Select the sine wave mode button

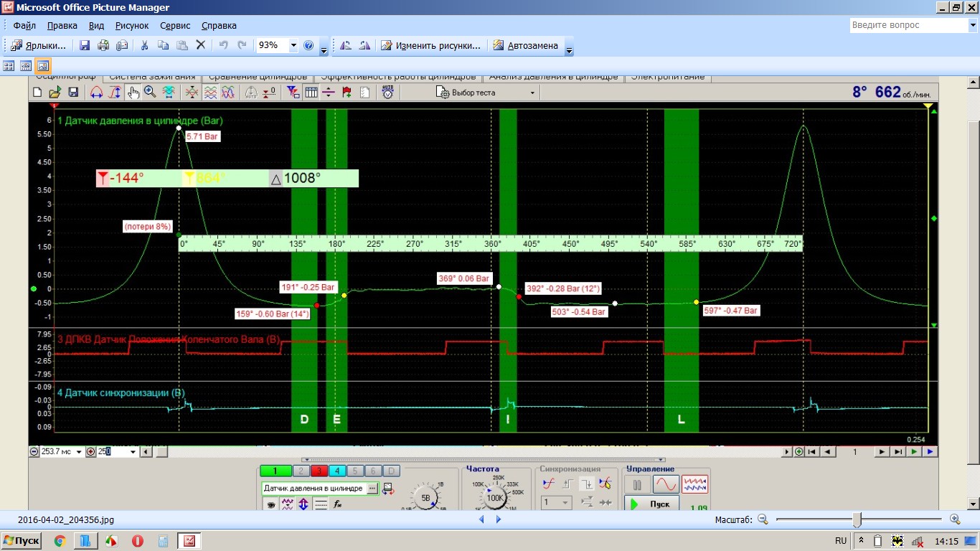(x=666, y=484)
